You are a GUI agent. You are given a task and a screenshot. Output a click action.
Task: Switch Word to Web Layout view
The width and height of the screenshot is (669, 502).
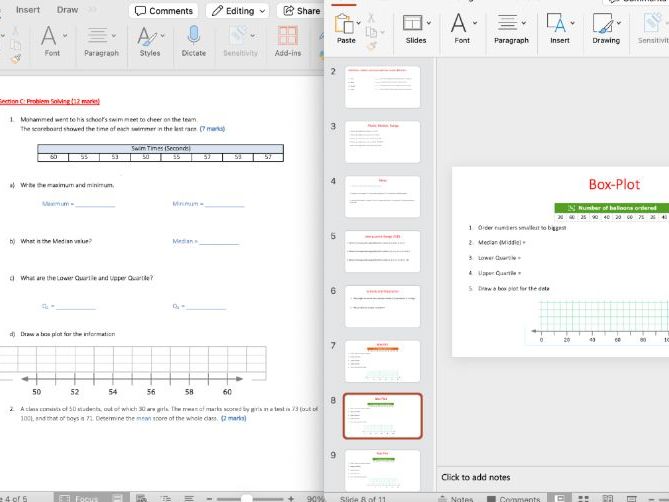pos(141,498)
